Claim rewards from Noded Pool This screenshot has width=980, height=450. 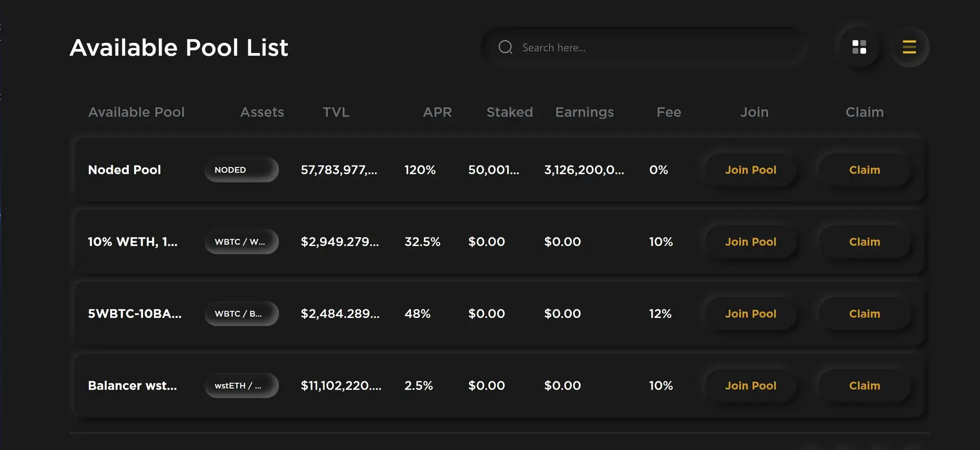coord(864,170)
